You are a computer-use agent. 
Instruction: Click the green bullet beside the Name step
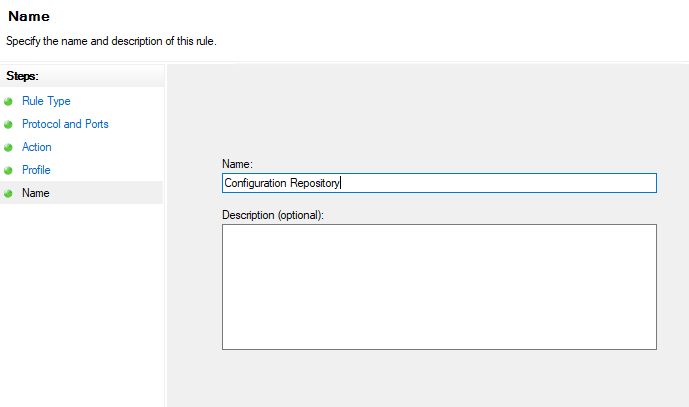(x=9, y=194)
